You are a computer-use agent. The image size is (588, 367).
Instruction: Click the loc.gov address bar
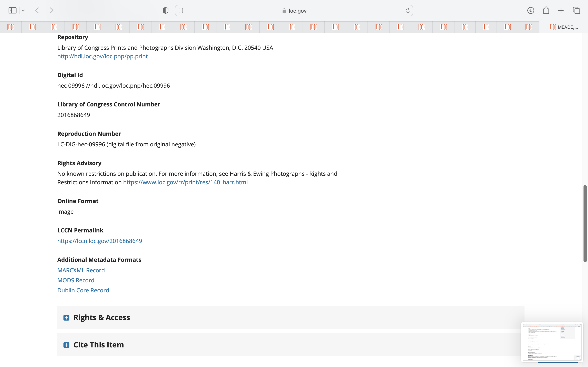tap(294, 11)
